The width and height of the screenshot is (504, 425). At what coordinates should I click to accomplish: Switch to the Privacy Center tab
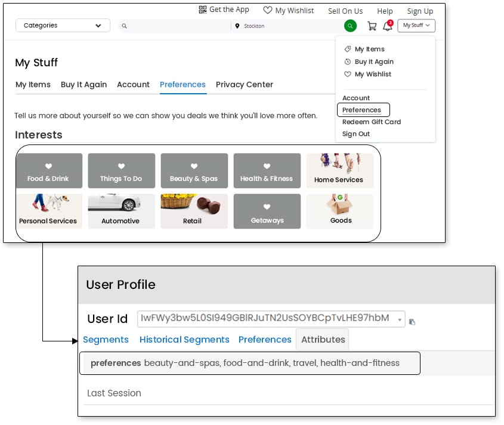click(245, 85)
